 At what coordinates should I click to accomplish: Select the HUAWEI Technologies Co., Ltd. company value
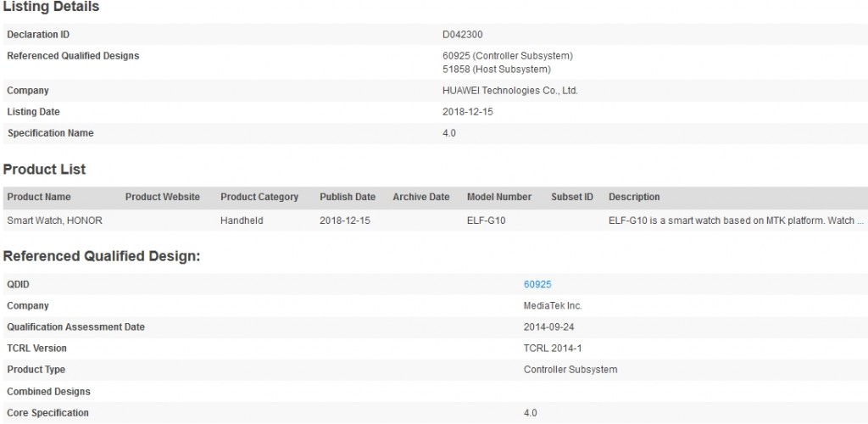pyautogui.click(x=510, y=91)
